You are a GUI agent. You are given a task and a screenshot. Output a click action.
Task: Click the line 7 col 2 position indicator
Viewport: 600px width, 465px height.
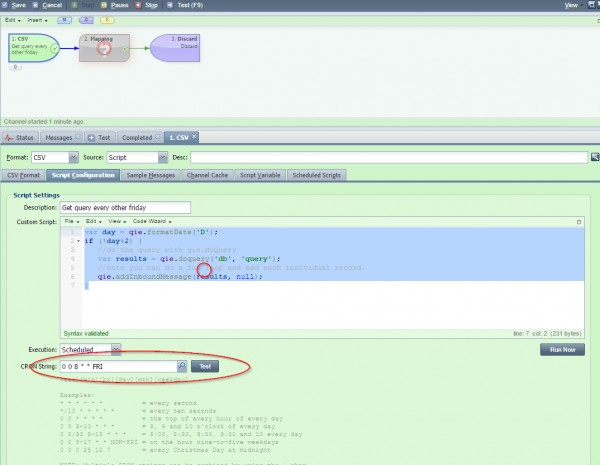click(x=547, y=334)
